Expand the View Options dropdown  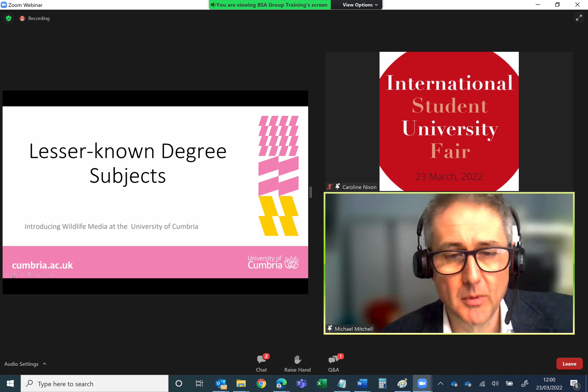click(x=360, y=5)
